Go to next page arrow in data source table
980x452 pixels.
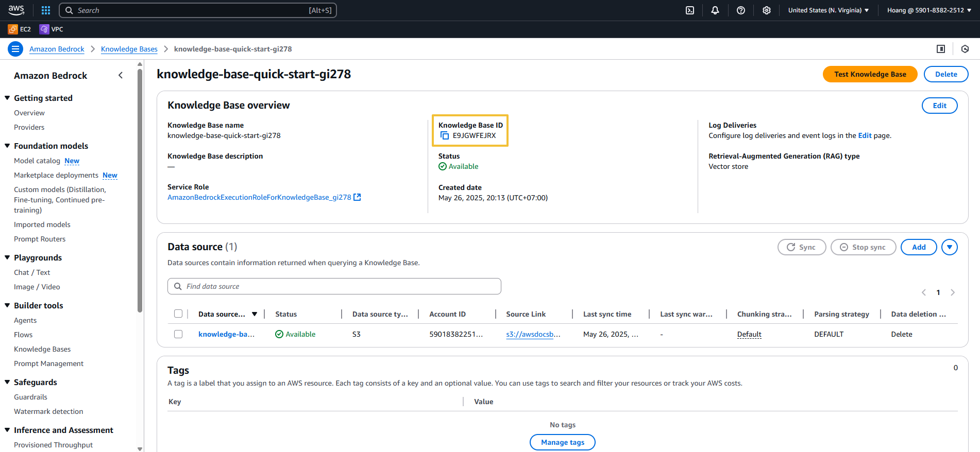(x=953, y=292)
